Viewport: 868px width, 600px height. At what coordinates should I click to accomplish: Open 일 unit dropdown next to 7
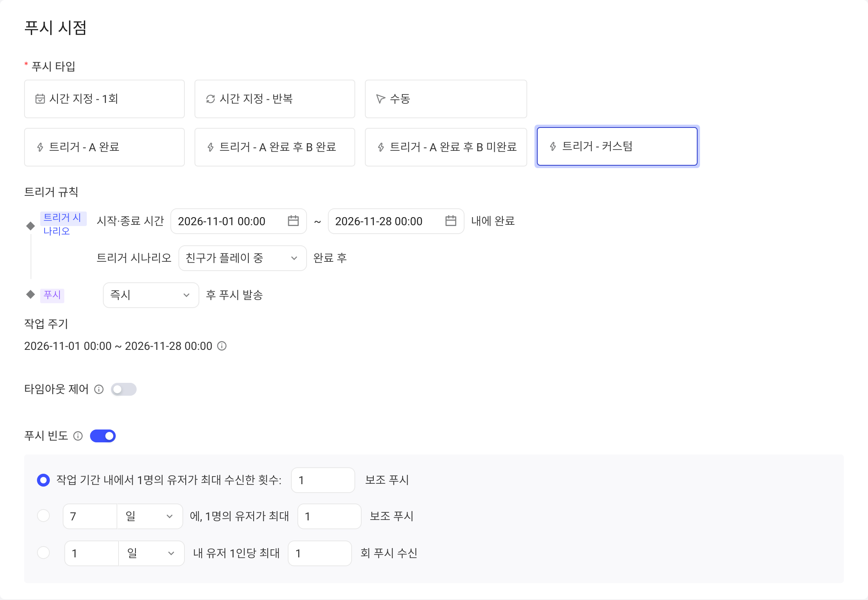click(150, 516)
